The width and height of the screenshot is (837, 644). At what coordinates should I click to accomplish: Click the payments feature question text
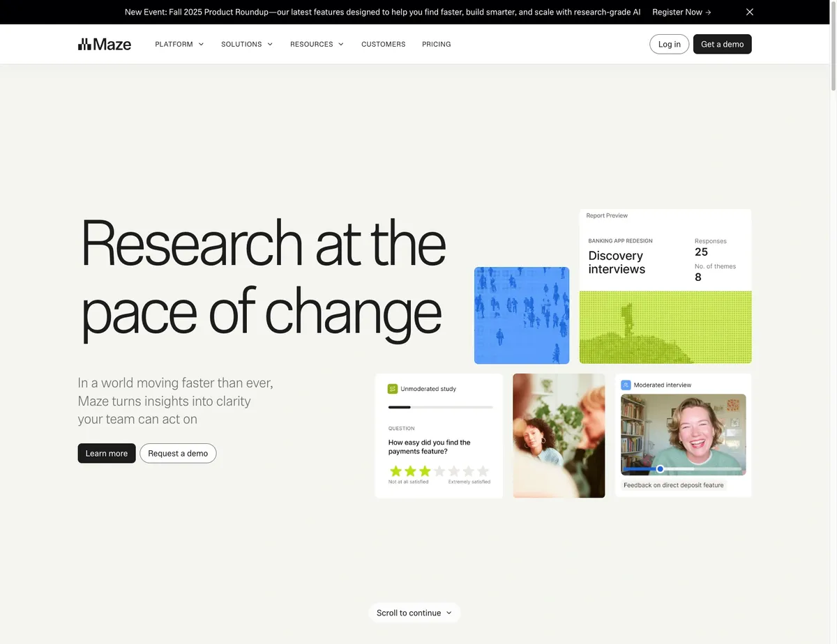click(x=430, y=447)
